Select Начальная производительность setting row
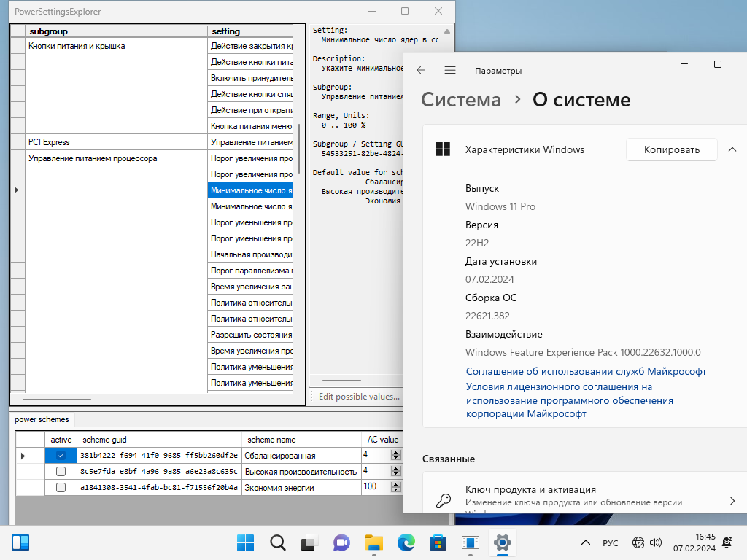The height and width of the screenshot is (560, 747). click(250, 254)
